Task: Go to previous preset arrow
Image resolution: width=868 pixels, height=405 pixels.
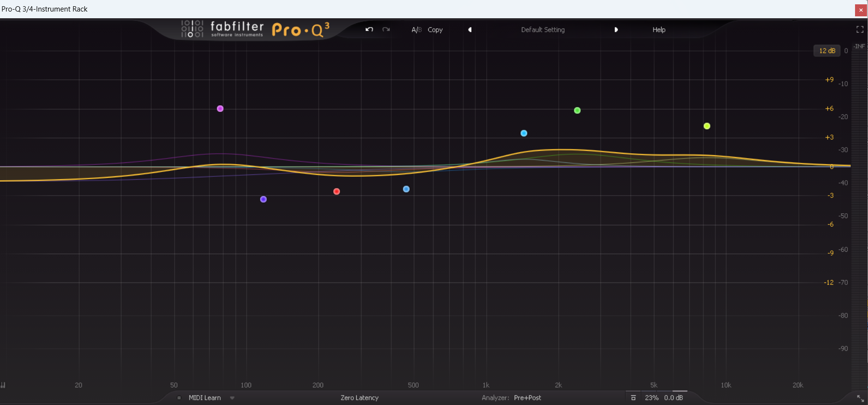Action: pos(470,30)
